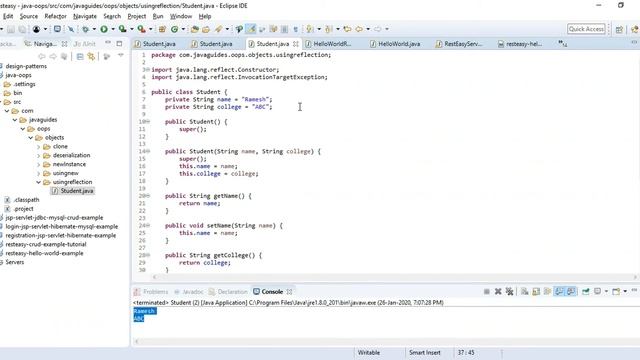Click the Open Perspective icon

(619, 29)
